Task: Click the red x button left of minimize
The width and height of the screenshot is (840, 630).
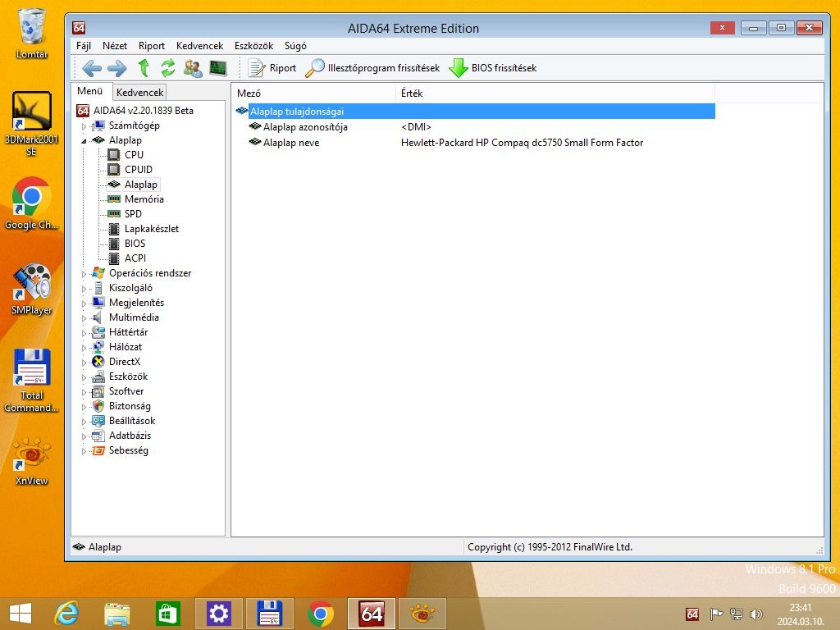Action: coord(722,27)
